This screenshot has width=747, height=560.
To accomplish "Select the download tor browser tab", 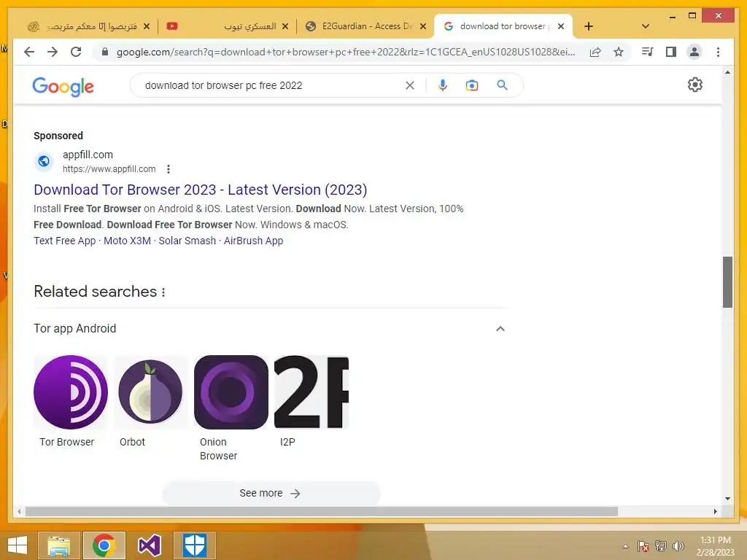I will point(503,26).
